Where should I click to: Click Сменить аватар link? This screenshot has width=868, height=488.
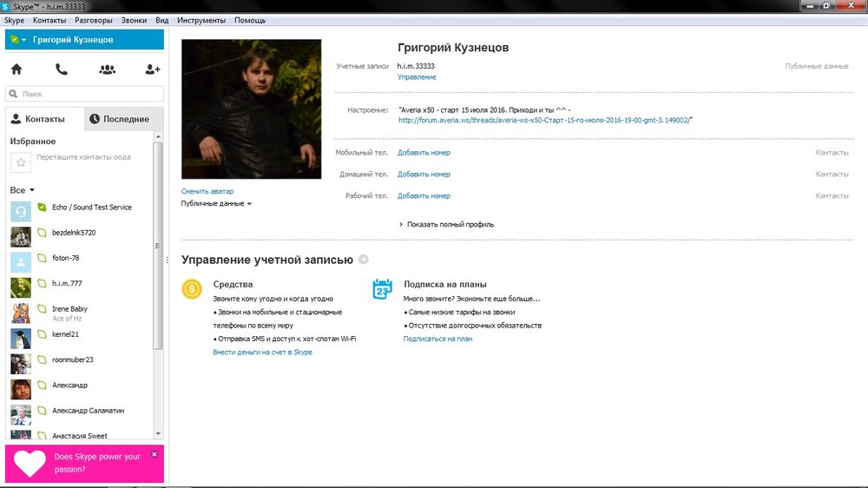(x=207, y=191)
